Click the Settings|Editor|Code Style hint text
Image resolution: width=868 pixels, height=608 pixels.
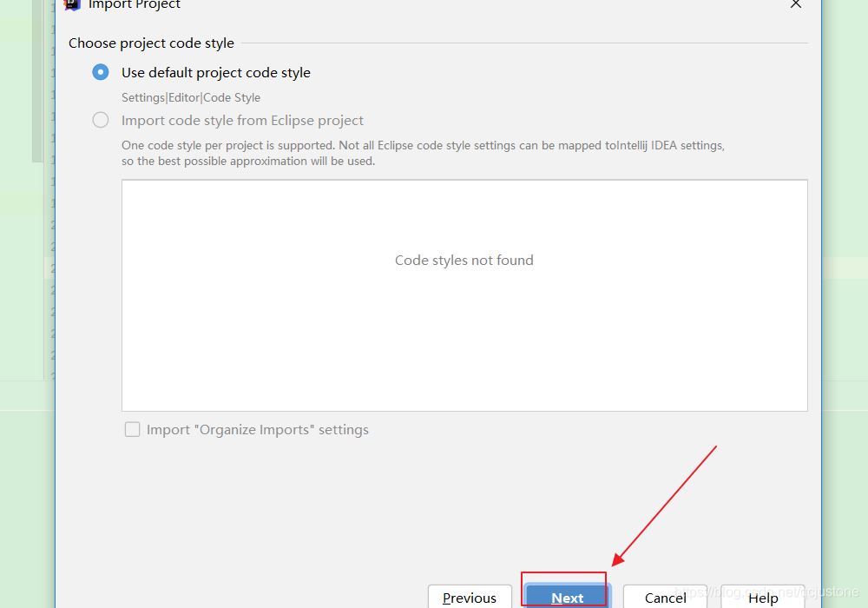[191, 97]
